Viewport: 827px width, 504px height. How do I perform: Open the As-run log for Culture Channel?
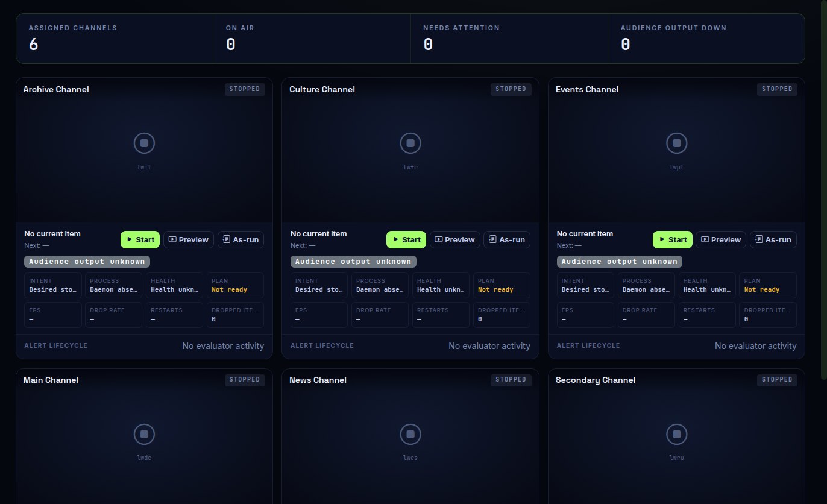point(507,239)
